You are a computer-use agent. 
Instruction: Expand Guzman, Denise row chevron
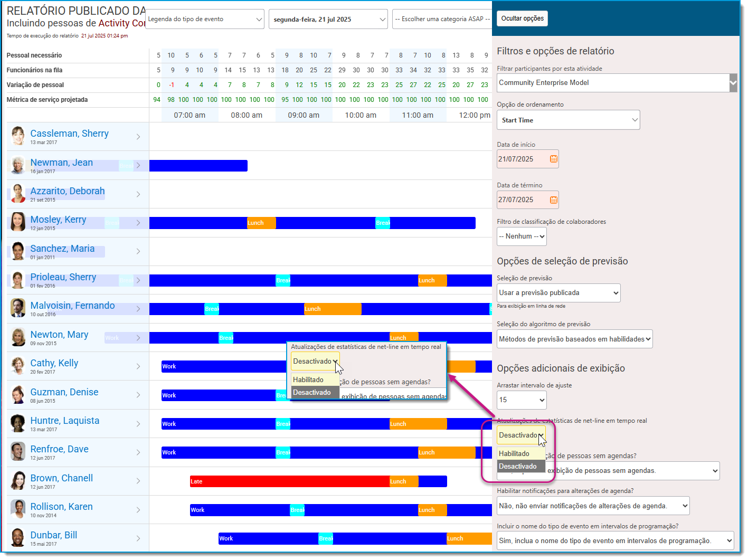[138, 395]
